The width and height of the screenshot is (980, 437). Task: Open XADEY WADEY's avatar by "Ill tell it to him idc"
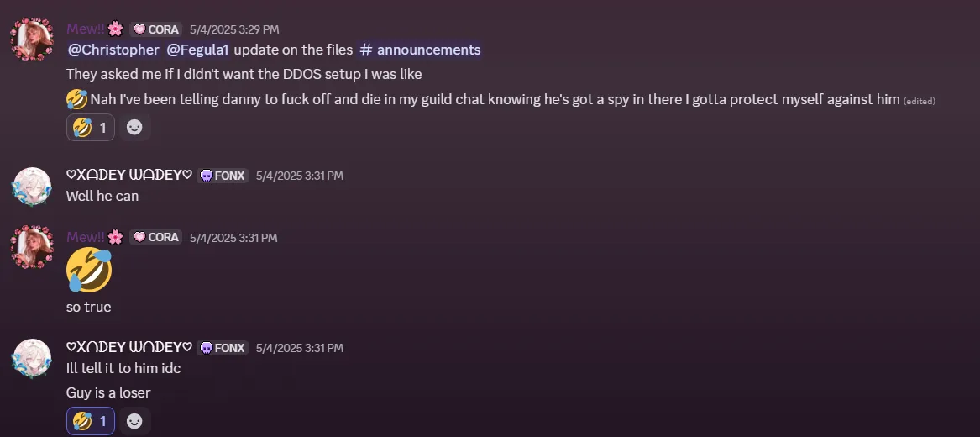tap(32, 358)
